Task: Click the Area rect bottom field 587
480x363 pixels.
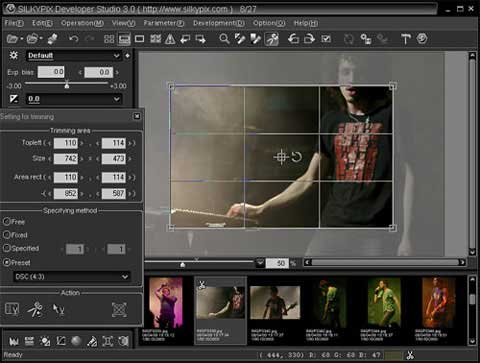Action: (x=114, y=193)
